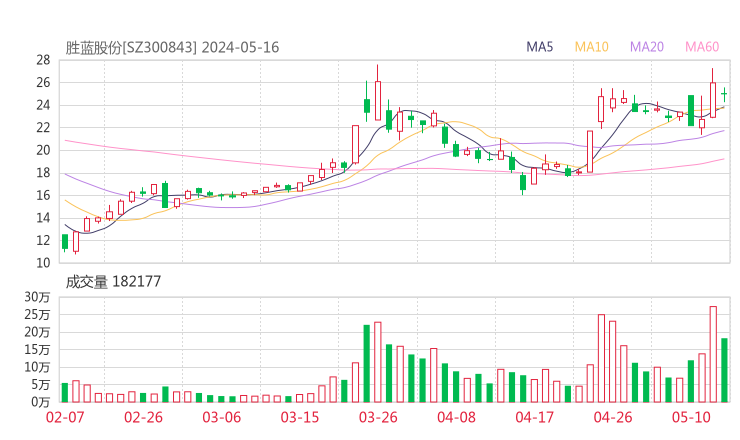The height and width of the screenshot is (440, 740).
Task: Click the 25万 volume axis label
Action: coord(37,314)
